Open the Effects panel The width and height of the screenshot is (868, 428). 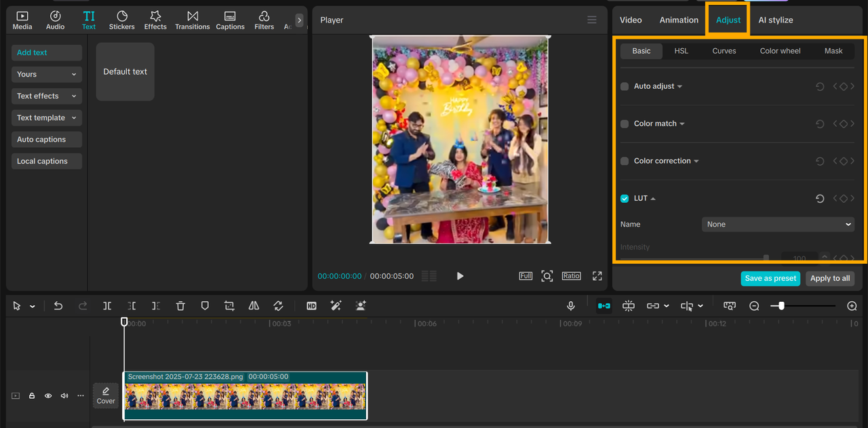(155, 20)
